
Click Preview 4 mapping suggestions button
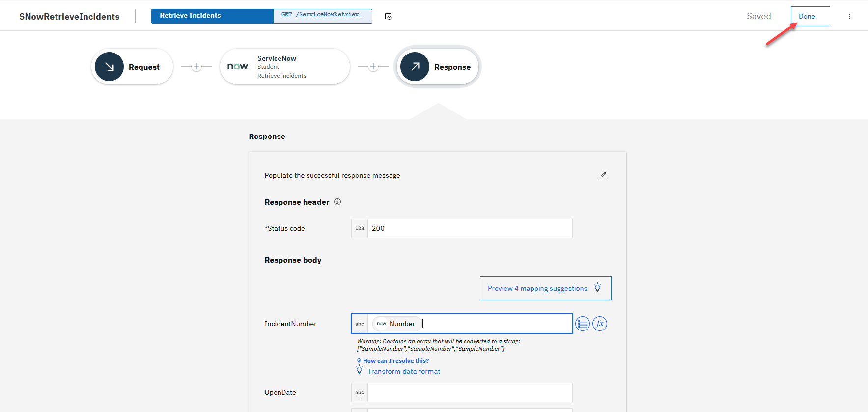tap(545, 288)
